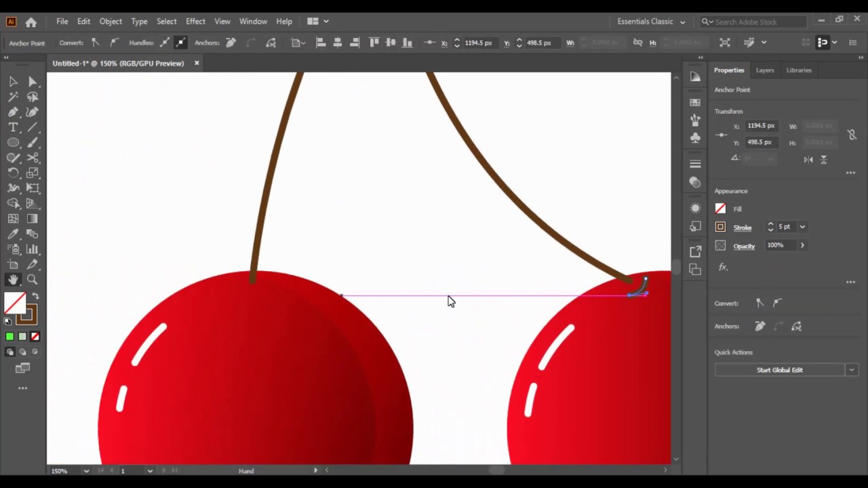Switch to the Layers tab
This screenshot has width=868, height=488.
coord(765,70)
